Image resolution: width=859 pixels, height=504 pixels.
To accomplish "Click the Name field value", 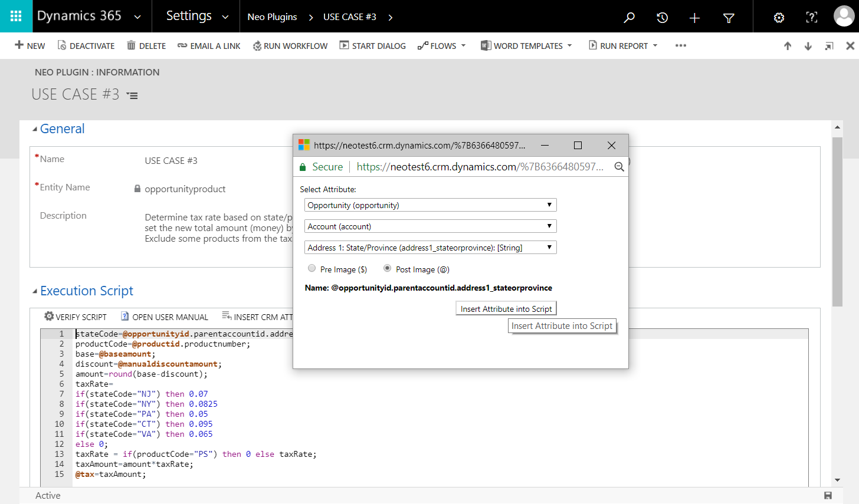I will tap(171, 161).
